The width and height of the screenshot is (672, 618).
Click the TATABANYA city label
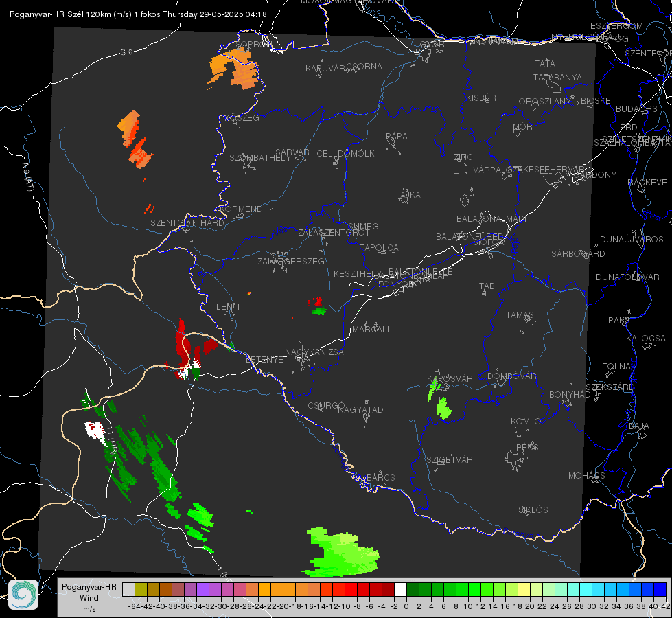tap(557, 77)
